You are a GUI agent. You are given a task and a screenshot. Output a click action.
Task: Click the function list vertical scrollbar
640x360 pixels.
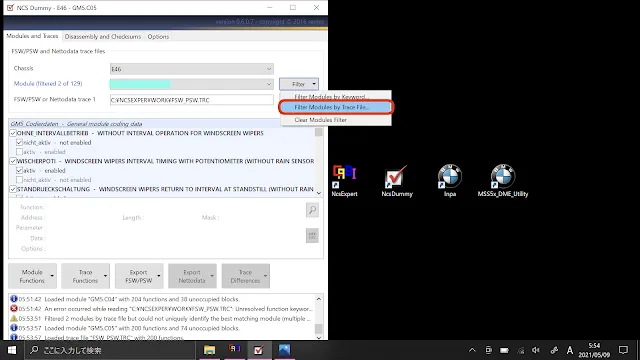319,162
